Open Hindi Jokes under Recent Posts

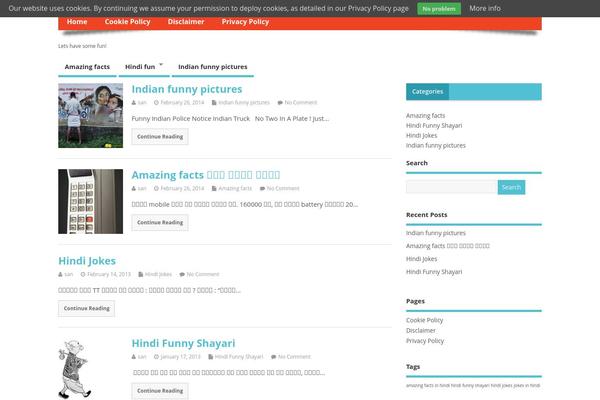click(x=421, y=259)
